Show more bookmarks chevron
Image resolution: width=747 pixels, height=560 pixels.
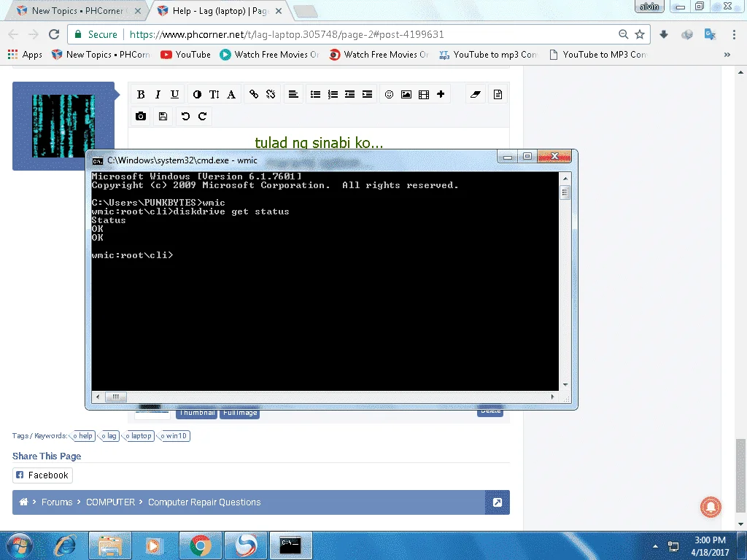727,55
